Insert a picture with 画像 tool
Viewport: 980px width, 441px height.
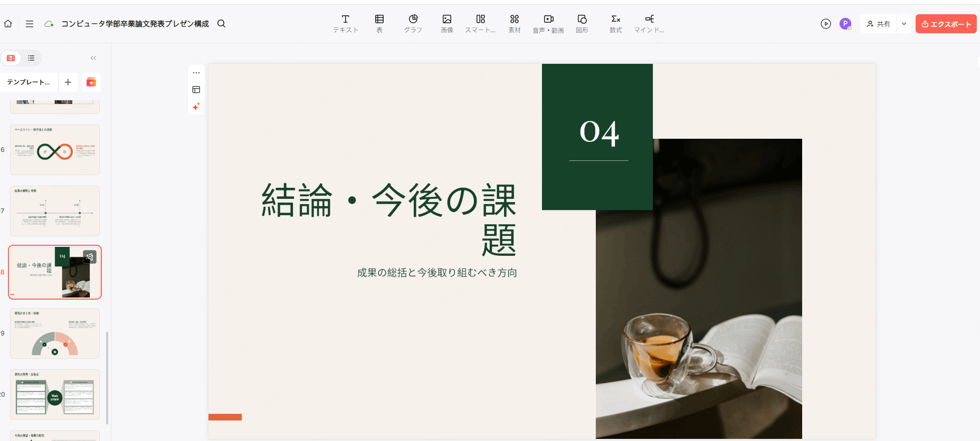(447, 24)
